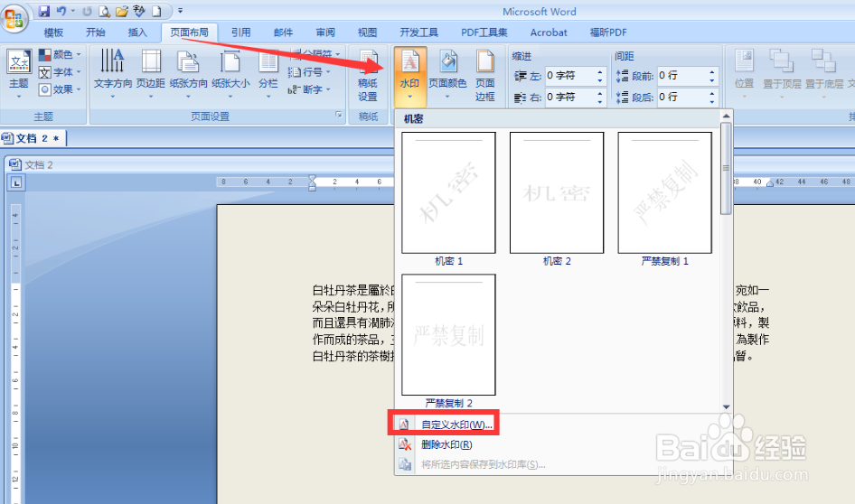The image size is (855, 504).
Task: Expand theme 颜色 dropdown
Action: pos(60,54)
